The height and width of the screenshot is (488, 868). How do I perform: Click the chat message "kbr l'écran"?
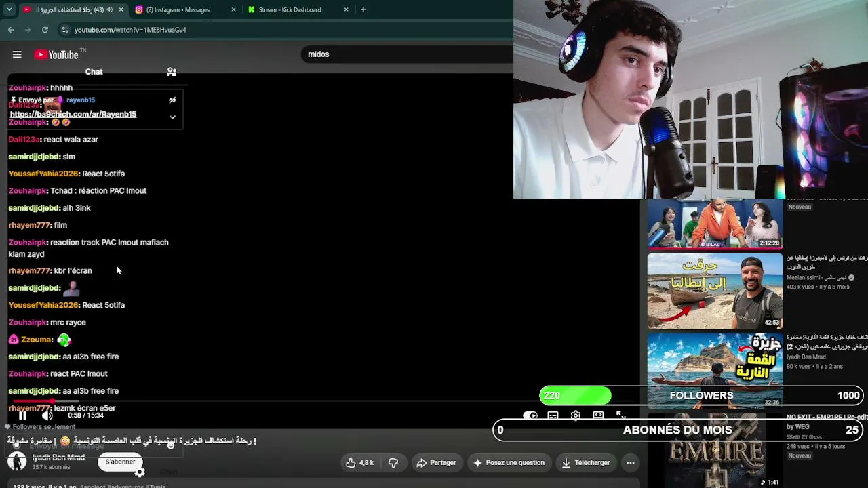(73, 271)
